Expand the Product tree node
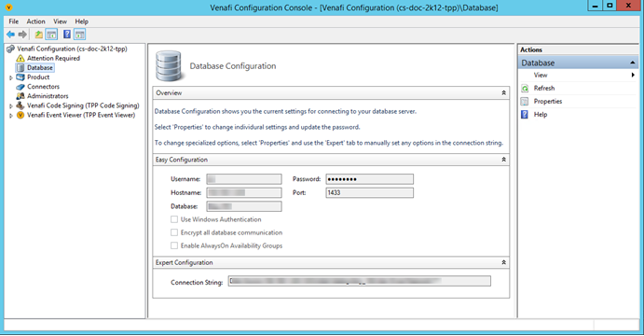Image resolution: width=644 pixels, height=336 pixels. 11,77
